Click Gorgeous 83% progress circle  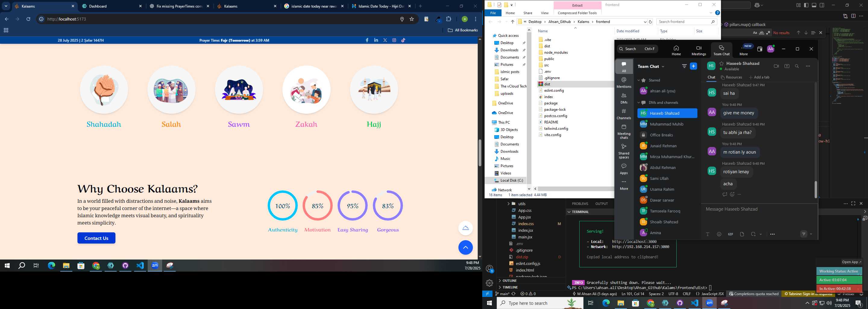coord(388,206)
